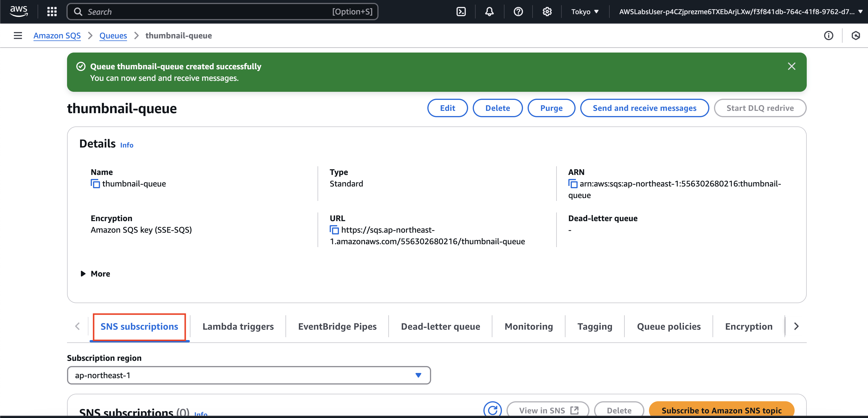Open the Subscription region dropdown
Viewport: 868px width, 418px height.
(x=249, y=375)
